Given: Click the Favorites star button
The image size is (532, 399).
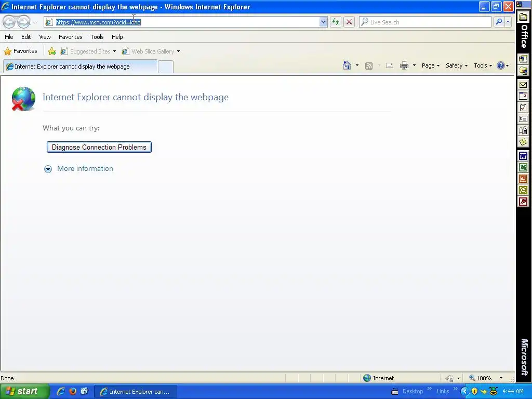Looking at the screenshot, I should (20, 51).
